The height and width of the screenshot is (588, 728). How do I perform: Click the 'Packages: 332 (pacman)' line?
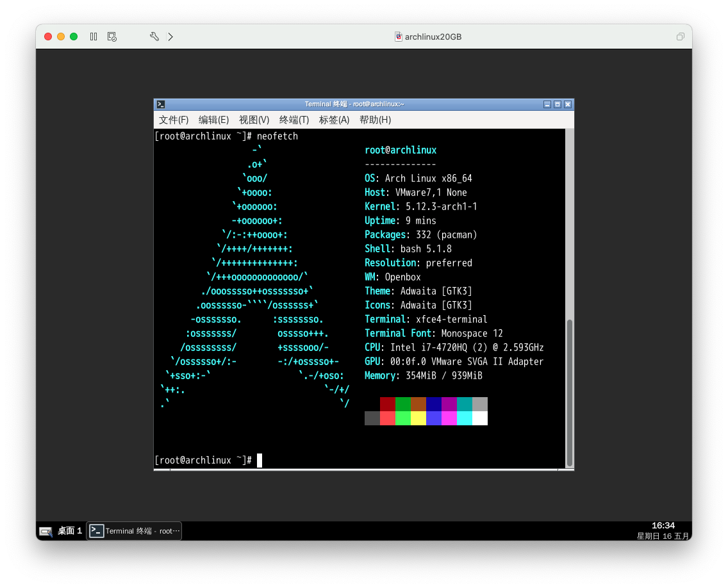[420, 235]
